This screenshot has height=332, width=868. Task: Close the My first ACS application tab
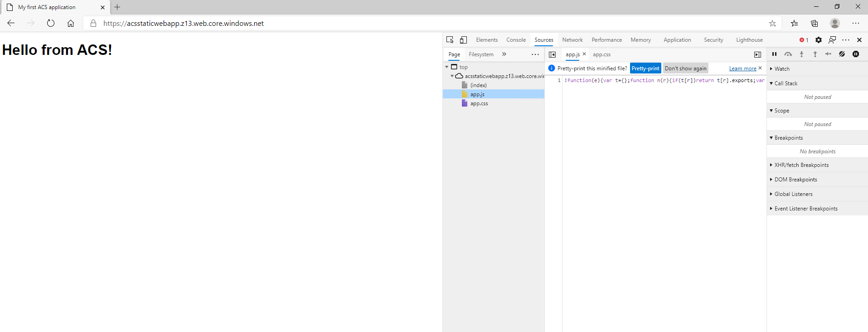point(102,7)
